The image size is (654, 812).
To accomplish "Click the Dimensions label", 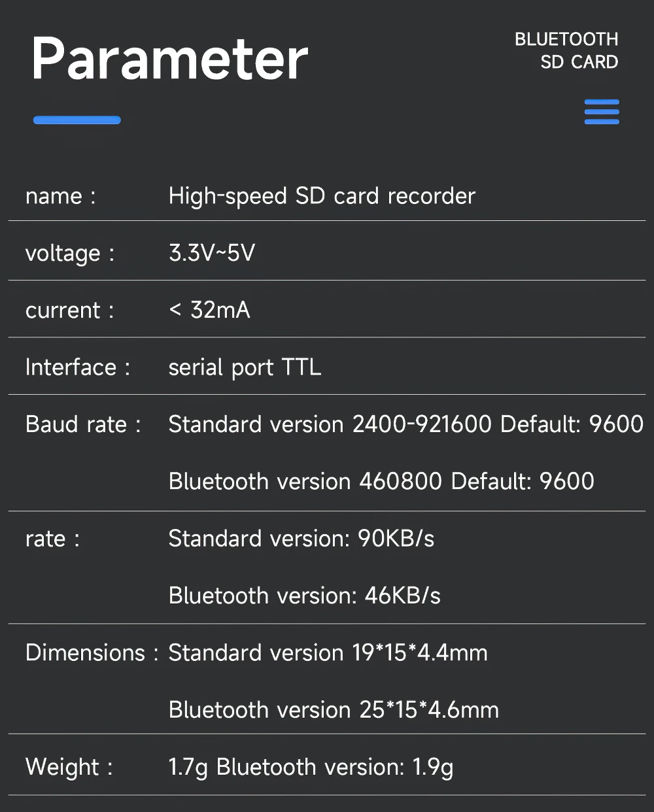I will 92,652.
